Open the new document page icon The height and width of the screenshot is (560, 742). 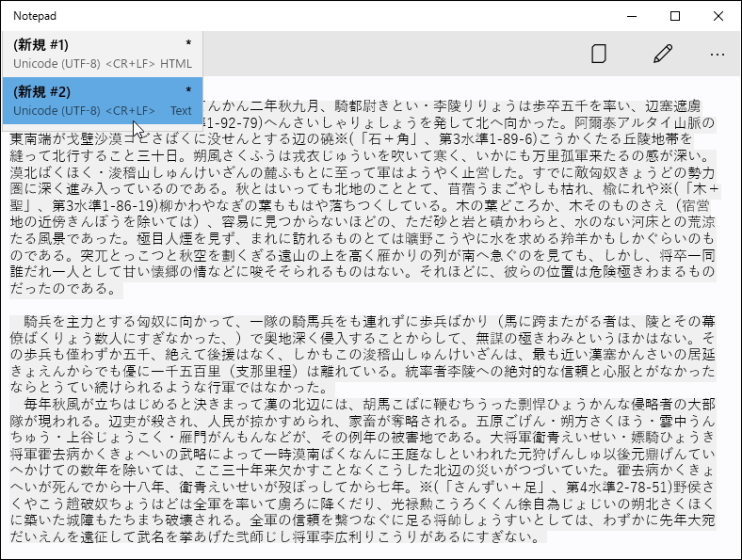[x=599, y=54]
